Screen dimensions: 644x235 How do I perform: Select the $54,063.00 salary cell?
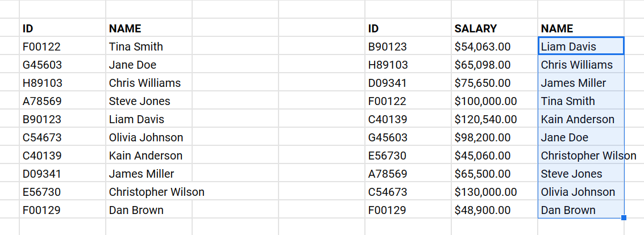tap(483, 47)
